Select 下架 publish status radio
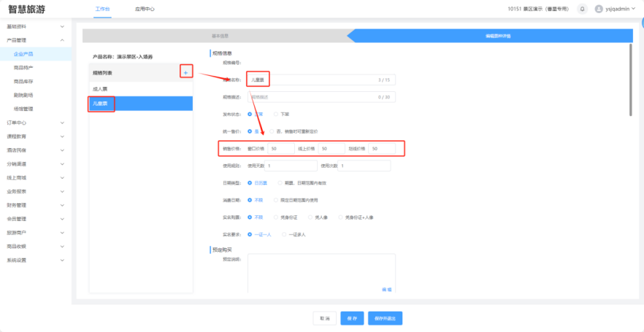Viewport: 644px width, 332px height. [x=276, y=114]
